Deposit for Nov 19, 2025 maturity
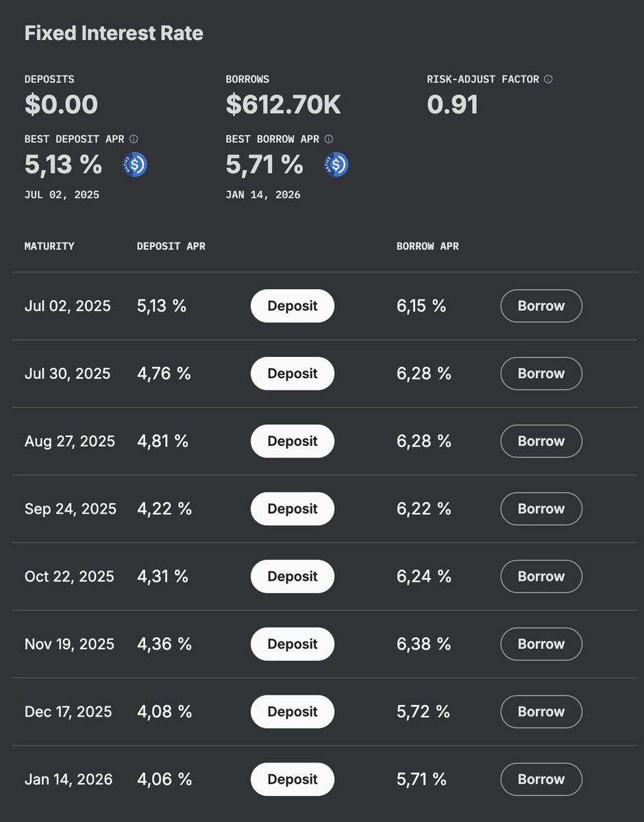 pos(293,645)
